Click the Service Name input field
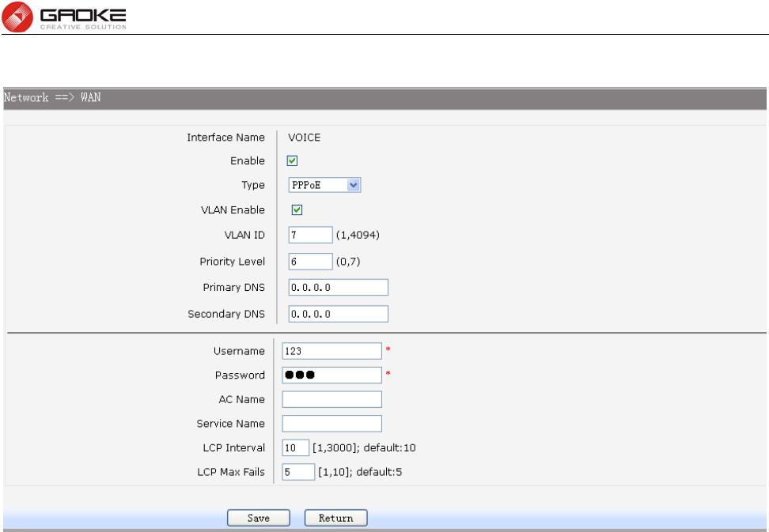This screenshot has height=532, width=769. click(x=332, y=423)
